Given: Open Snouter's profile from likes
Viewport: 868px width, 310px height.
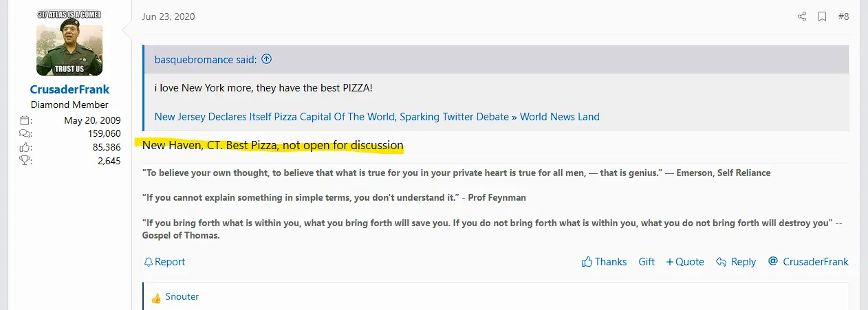Looking at the screenshot, I should pyautogui.click(x=182, y=297).
